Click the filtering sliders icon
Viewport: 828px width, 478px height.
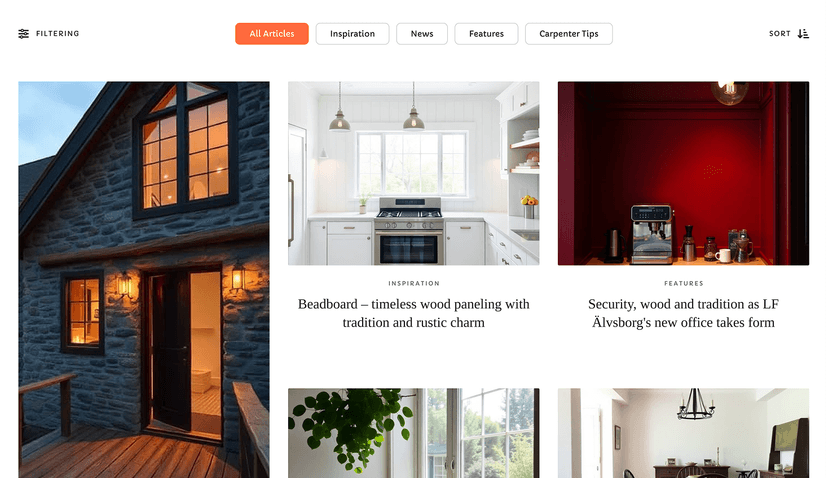point(24,34)
